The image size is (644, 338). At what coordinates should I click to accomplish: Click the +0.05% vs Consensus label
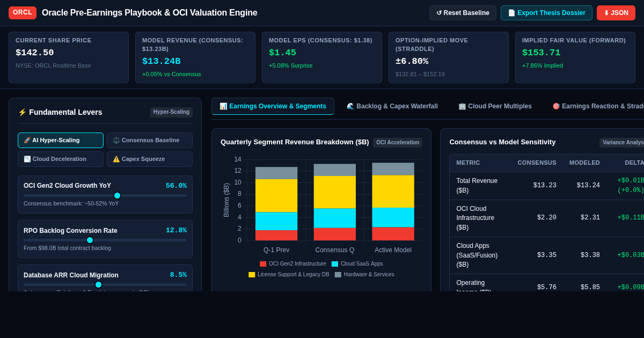pos(172,74)
